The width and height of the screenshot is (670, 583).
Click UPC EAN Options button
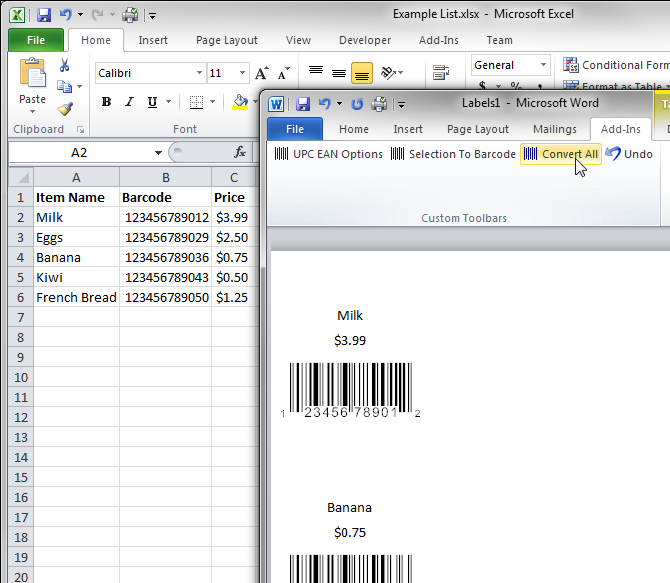coord(329,154)
